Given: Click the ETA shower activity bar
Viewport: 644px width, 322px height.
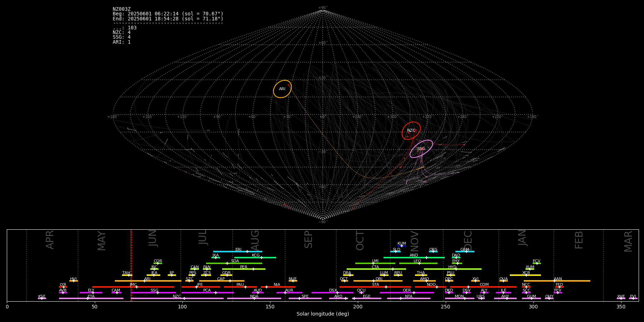Looking at the screenshot, I should coord(91,298).
